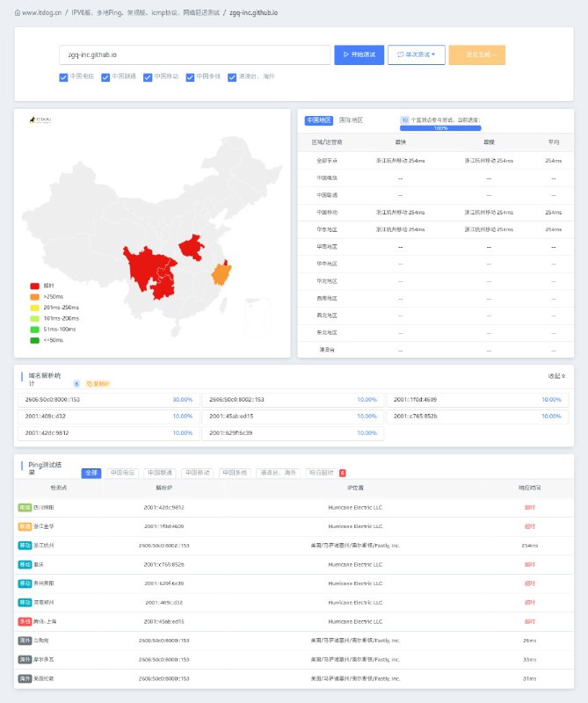
Task: Click the red timeout legend icon
Action: (35, 286)
